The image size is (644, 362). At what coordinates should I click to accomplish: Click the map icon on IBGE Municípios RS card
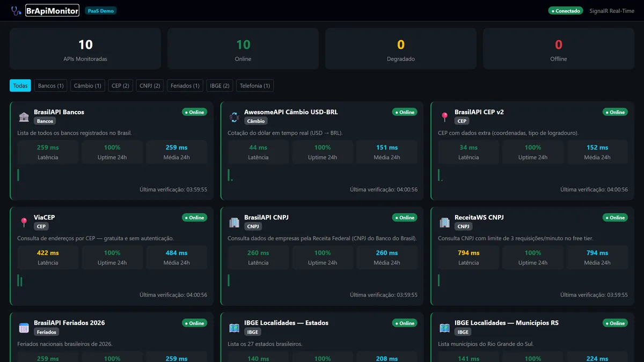[x=444, y=328]
